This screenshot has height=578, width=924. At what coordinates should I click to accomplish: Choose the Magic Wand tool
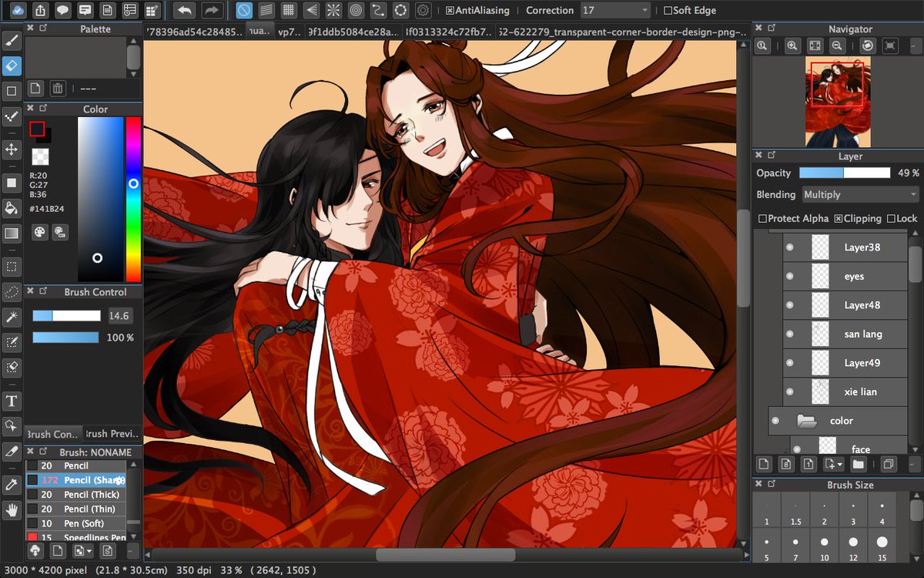click(12, 316)
